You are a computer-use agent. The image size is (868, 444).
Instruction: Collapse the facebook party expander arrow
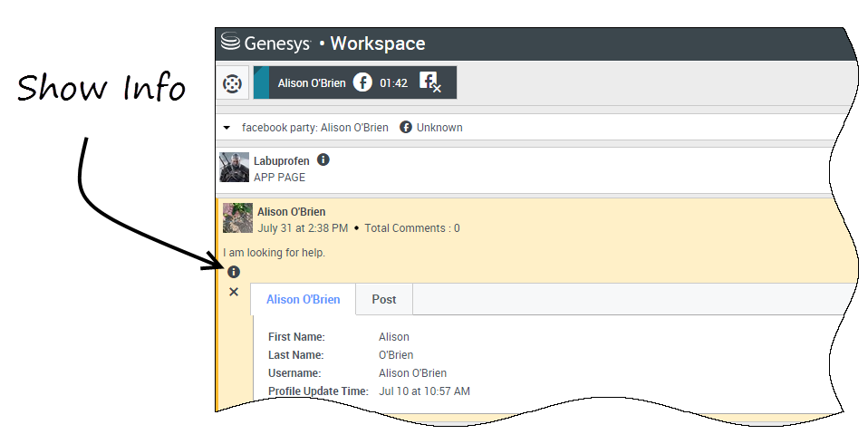[x=227, y=128]
